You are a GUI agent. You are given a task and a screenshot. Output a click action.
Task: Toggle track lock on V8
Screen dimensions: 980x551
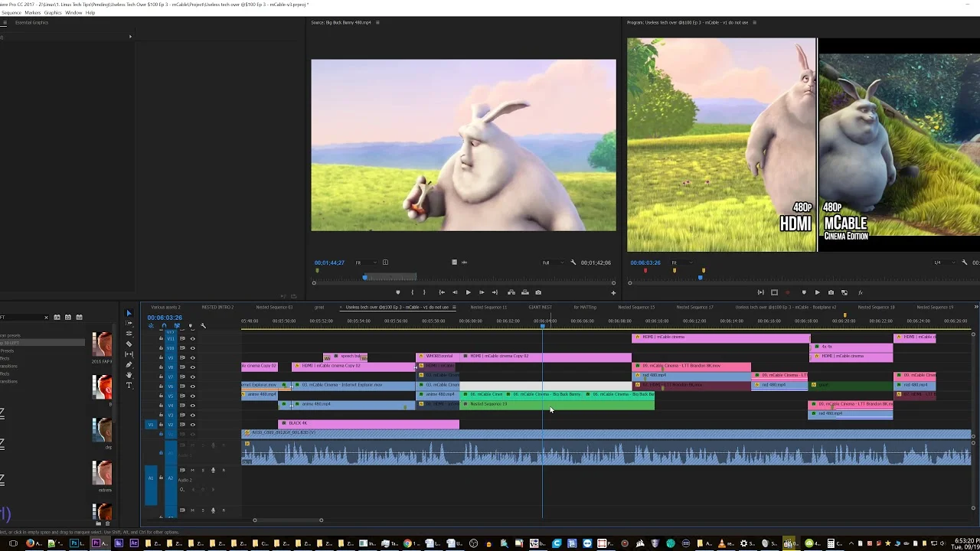[x=161, y=367]
